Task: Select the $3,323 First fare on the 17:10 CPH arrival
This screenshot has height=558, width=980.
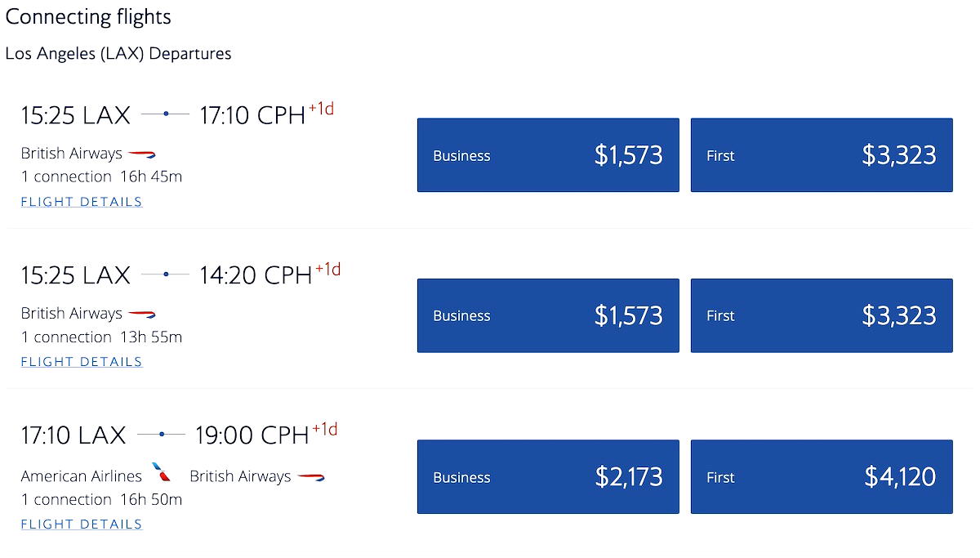Action: pos(822,155)
